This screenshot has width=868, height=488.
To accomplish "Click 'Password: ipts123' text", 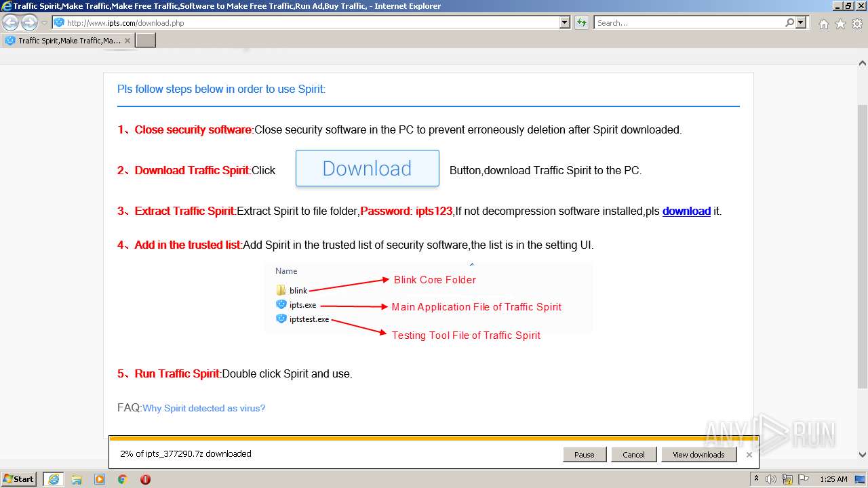I will pos(406,211).
